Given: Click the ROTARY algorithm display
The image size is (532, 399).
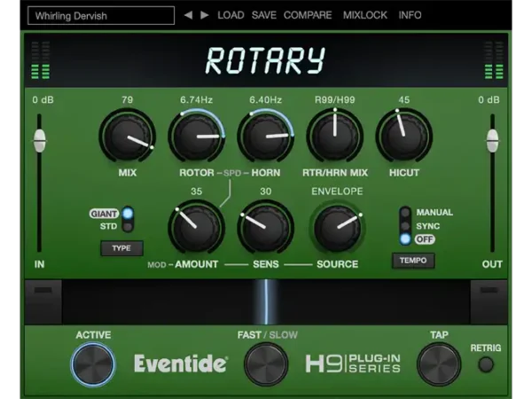Looking at the screenshot, I should point(265,60).
